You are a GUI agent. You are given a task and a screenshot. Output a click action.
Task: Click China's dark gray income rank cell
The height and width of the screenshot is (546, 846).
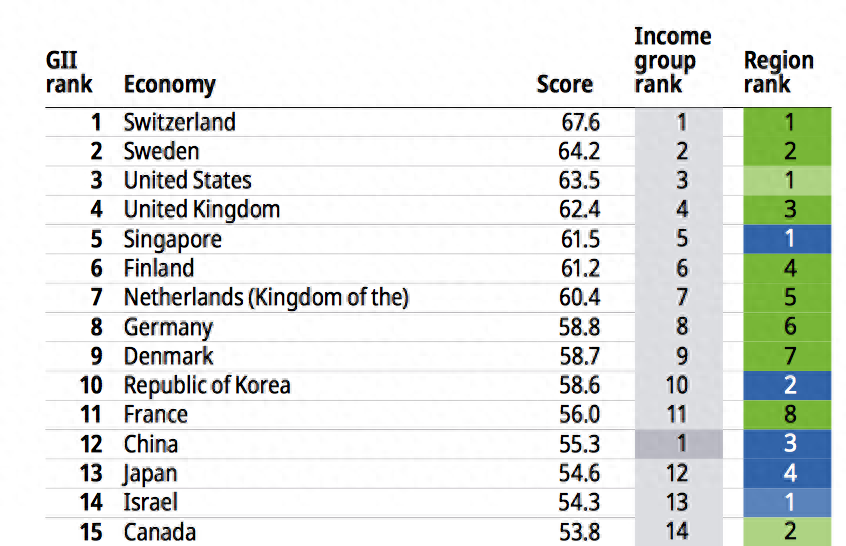tap(677, 444)
